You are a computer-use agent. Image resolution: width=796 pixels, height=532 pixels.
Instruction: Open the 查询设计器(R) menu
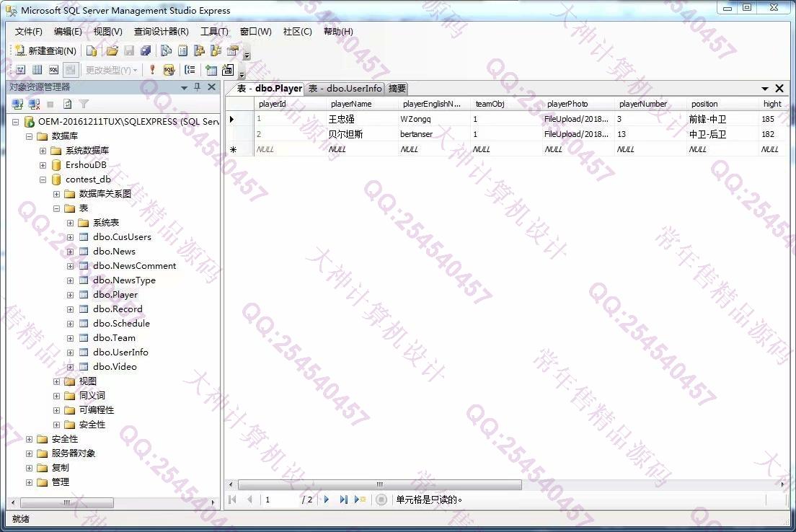click(162, 32)
